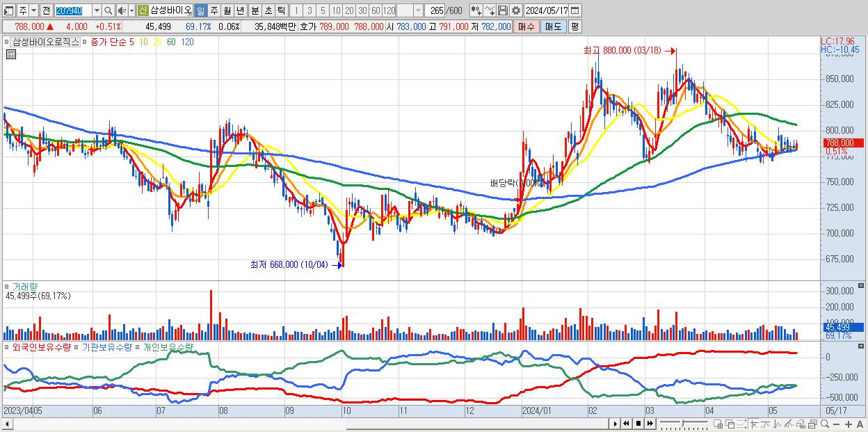Rewind the chart replay
The width and height of the screenshot is (868, 432).
pos(627,424)
